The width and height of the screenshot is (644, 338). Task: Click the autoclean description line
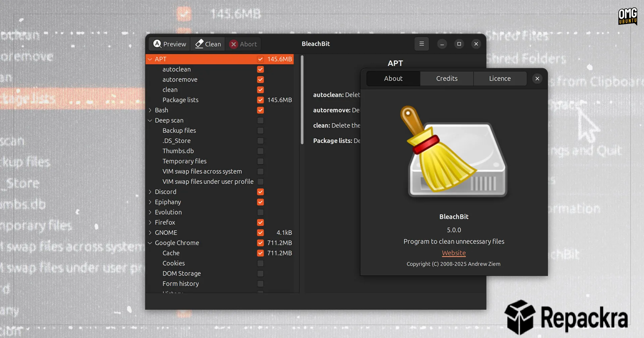[336, 95]
